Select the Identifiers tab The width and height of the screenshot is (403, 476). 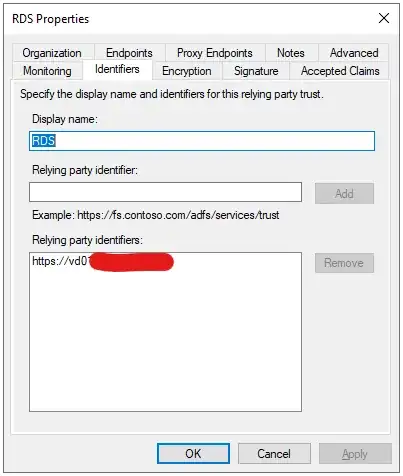117,69
